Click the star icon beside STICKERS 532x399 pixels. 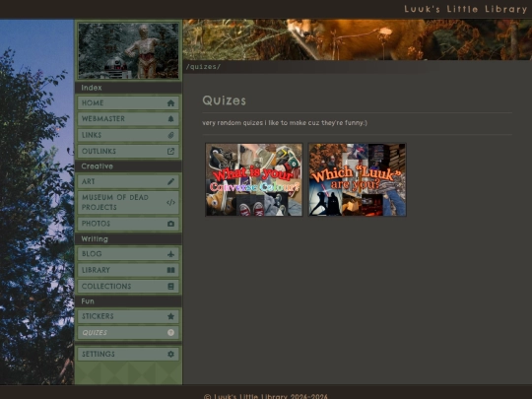170,316
